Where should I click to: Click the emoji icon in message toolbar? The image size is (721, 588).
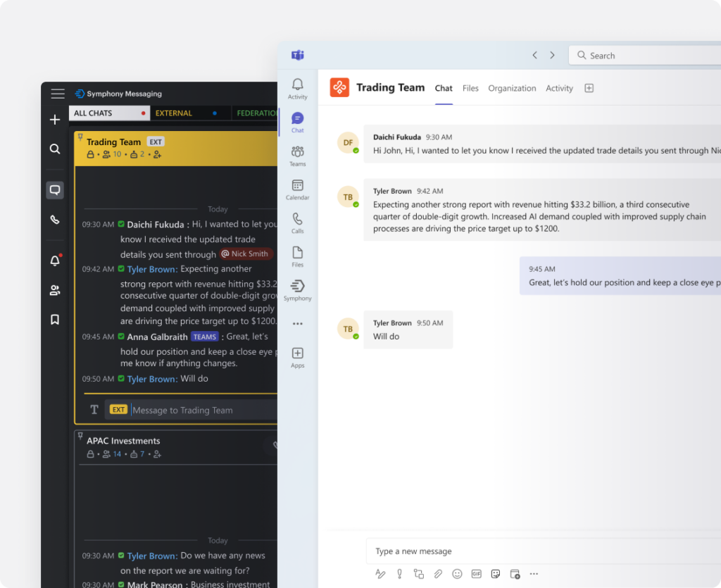click(457, 574)
